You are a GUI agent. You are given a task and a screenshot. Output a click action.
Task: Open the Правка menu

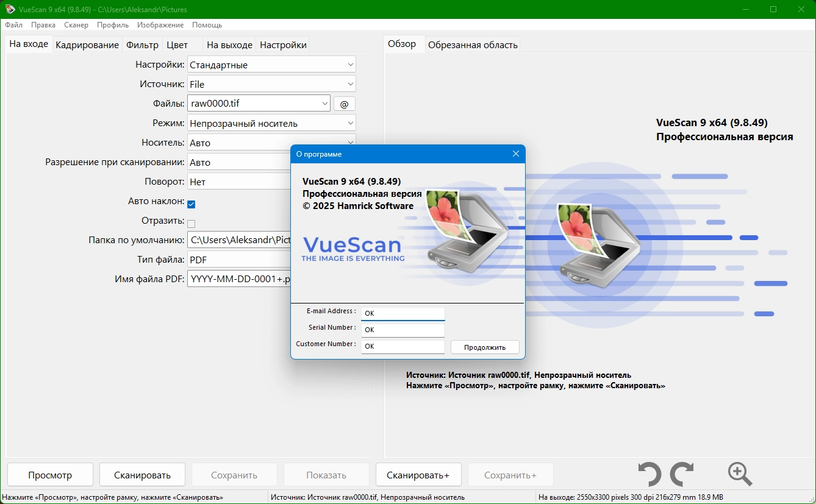[43, 25]
